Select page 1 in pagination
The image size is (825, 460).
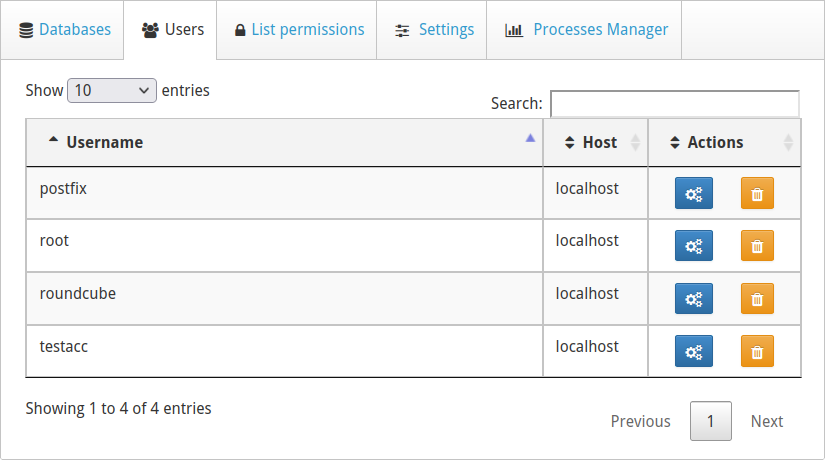tap(710, 421)
